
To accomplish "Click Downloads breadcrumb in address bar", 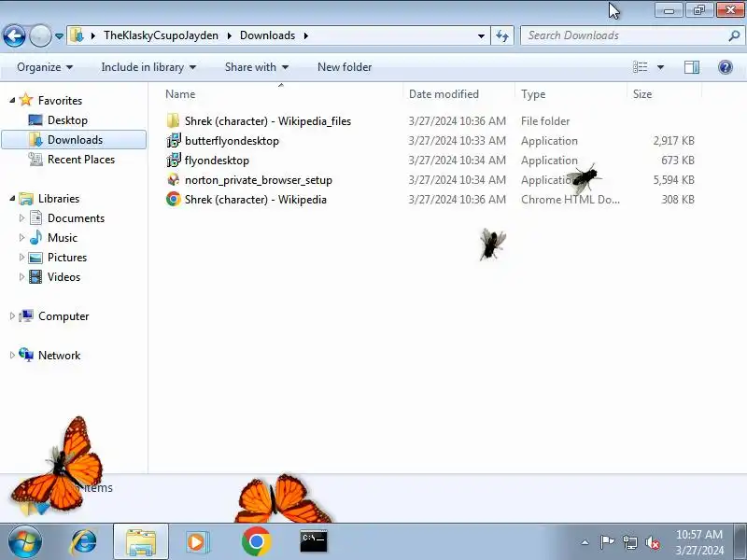I will (267, 35).
